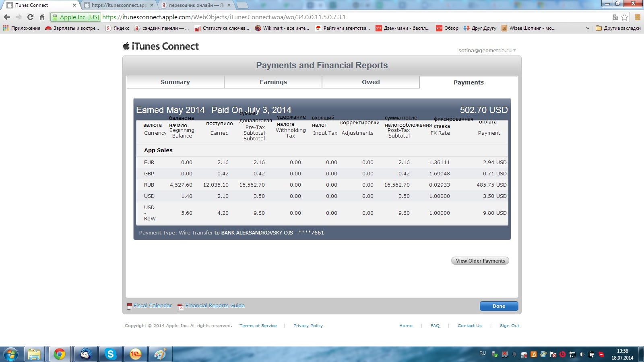
Task: Click the browser reload page icon
Action: point(30,17)
